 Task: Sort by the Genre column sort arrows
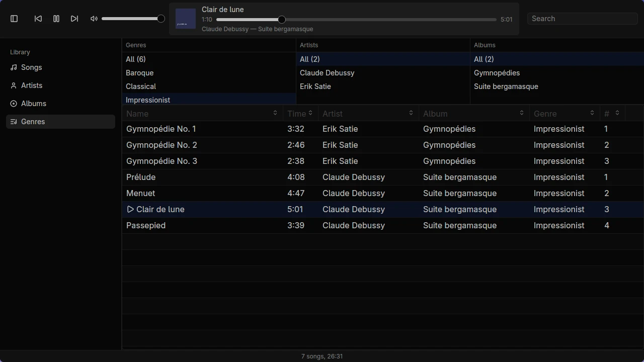[x=592, y=113]
